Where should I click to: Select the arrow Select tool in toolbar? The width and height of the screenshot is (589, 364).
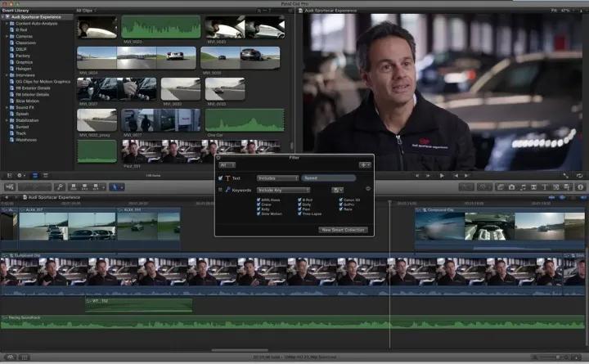(116, 186)
